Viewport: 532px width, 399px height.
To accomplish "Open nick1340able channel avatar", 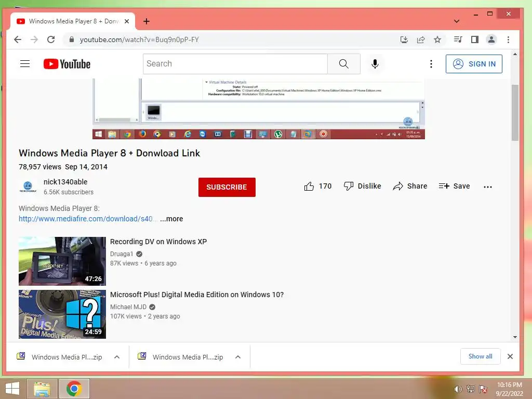I will click(28, 187).
